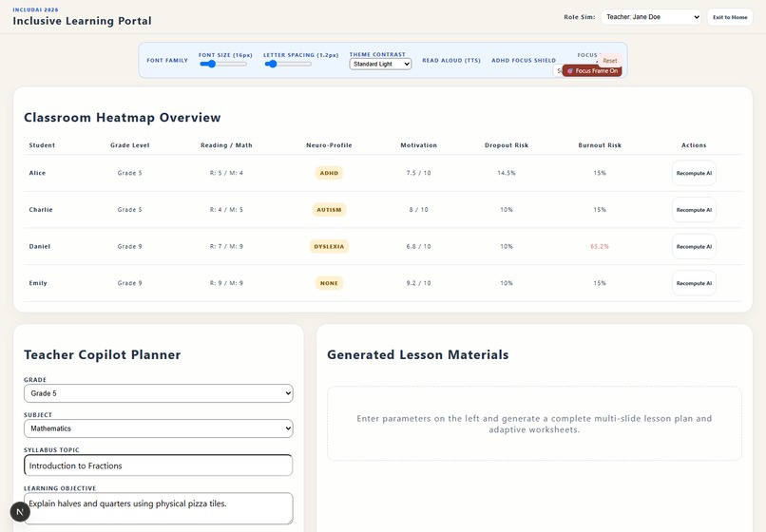Click the Inclusive Learning Portal title
This screenshot has width=766, height=532.
point(82,21)
